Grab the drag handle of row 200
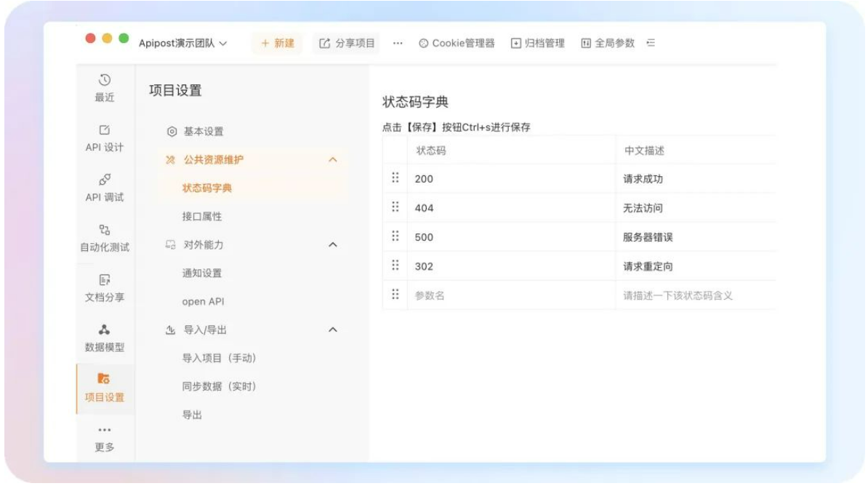The image size is (868, 486). click(395, 178)
